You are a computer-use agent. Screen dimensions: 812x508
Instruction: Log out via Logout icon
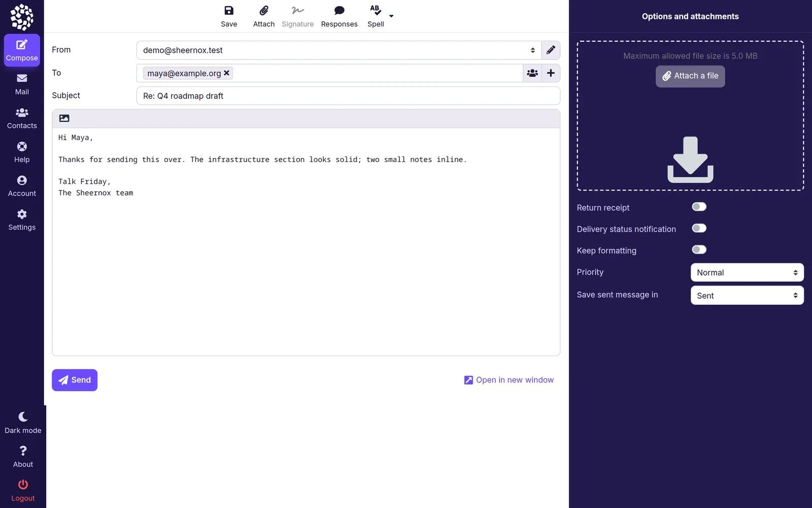click(23, 491)
